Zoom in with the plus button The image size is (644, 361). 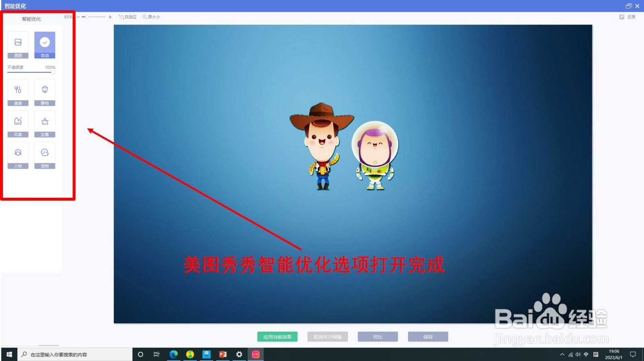[110, 17]
